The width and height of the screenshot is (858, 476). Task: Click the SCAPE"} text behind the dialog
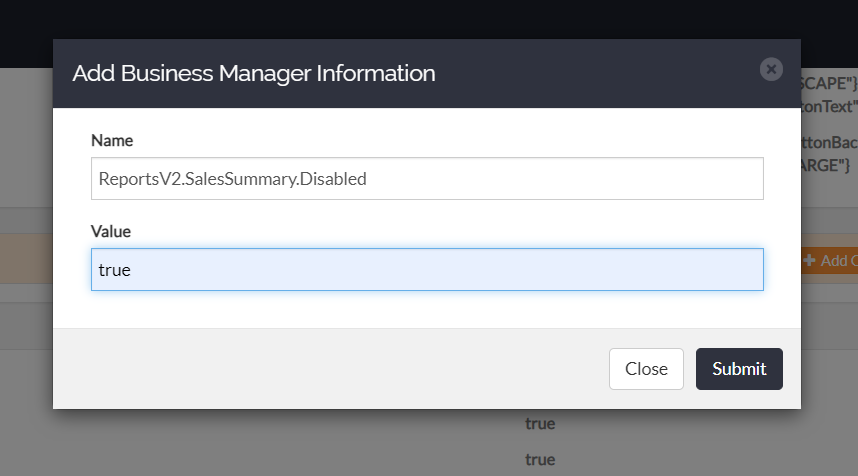(829, 83)
